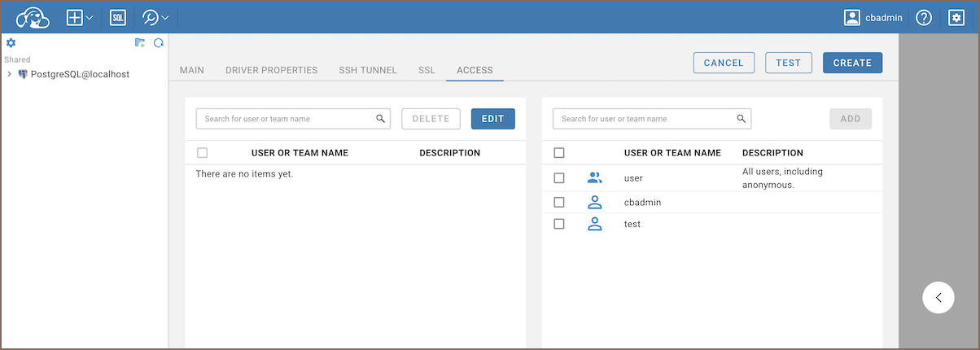This screenshot has height=350, width=980.
Task: Open the tools dropdown menu in top bar
Action: [x=155, y=17]
